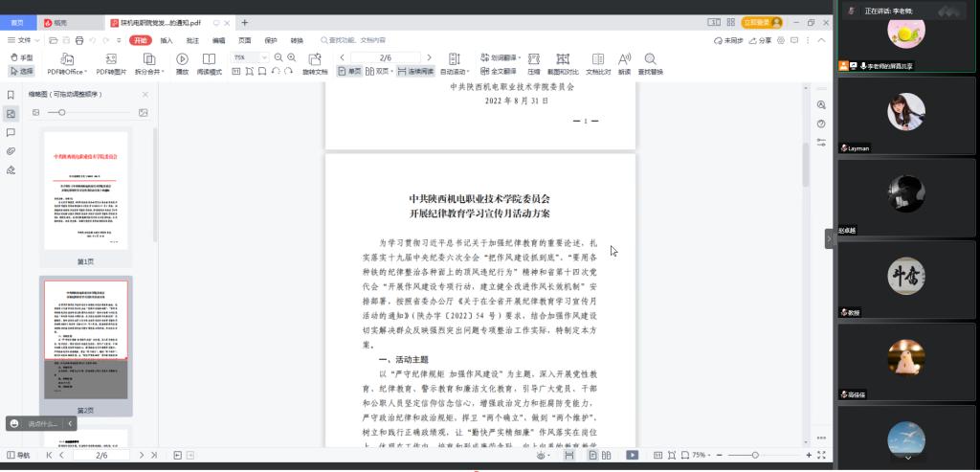Open the 压缩 compress tool
Image resolution: width=980 pixels, height=472 pixels.
click(x=533, y=63)
